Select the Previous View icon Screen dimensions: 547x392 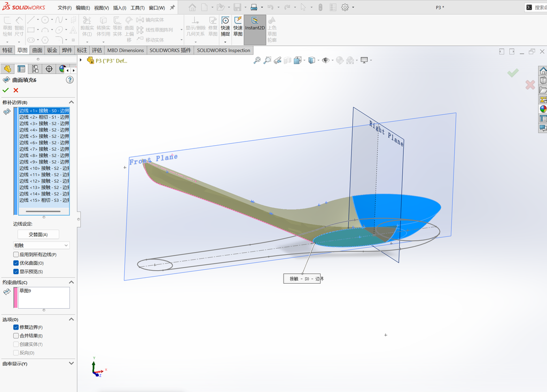tap(277, 60)
